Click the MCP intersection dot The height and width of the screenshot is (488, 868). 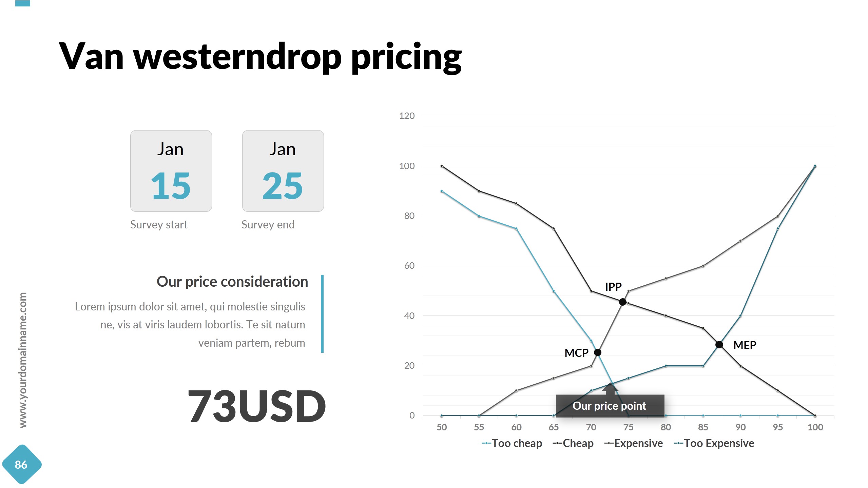coord(598,352)
